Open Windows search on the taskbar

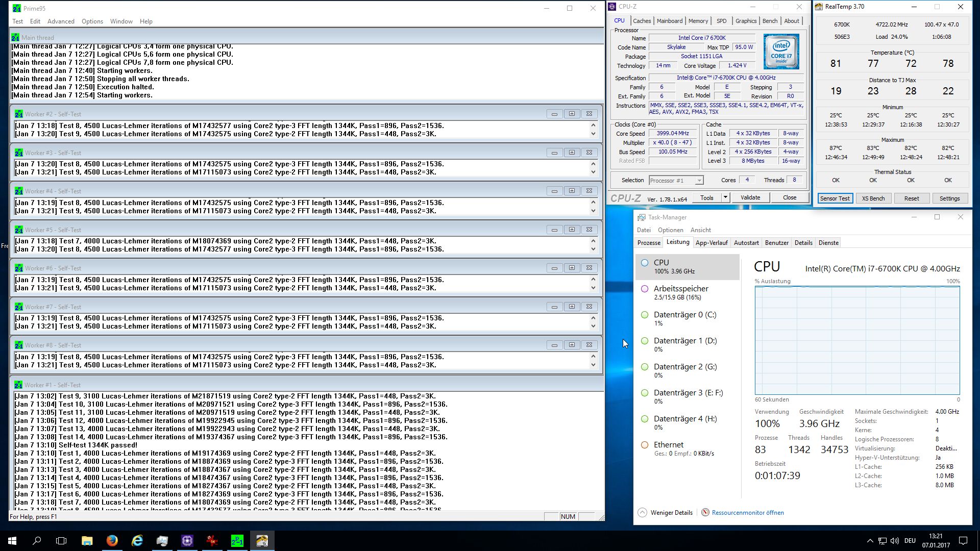pos(37,541)
